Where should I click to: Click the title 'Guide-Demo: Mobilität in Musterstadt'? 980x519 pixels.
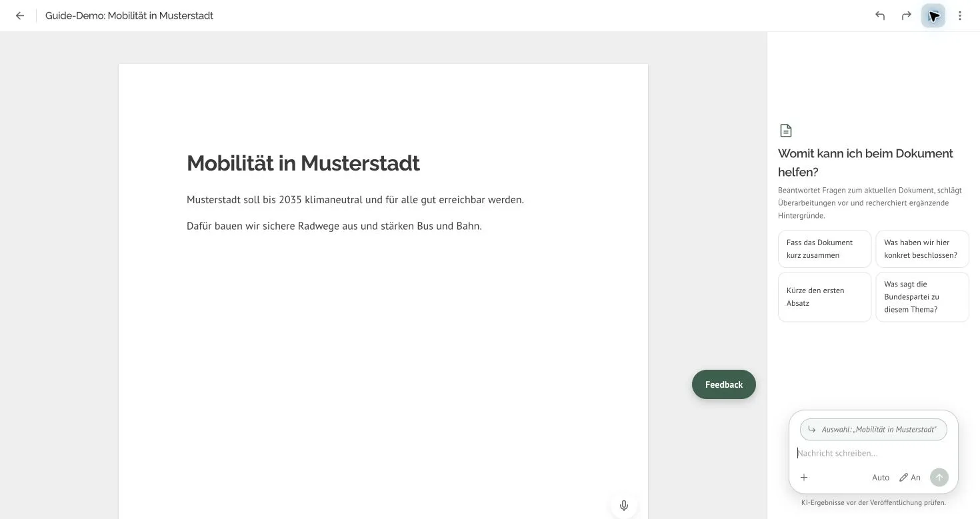click(129, 15)
